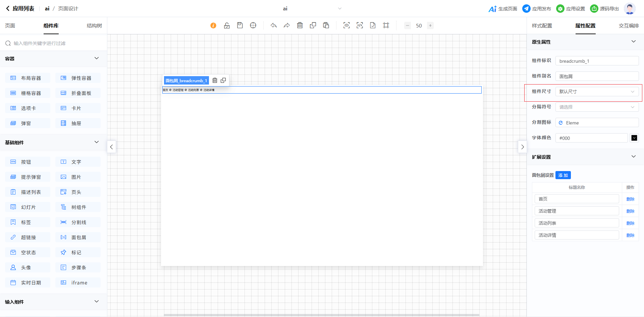
Task: Undo the last action in toolbar
Action: pos(274,25)
